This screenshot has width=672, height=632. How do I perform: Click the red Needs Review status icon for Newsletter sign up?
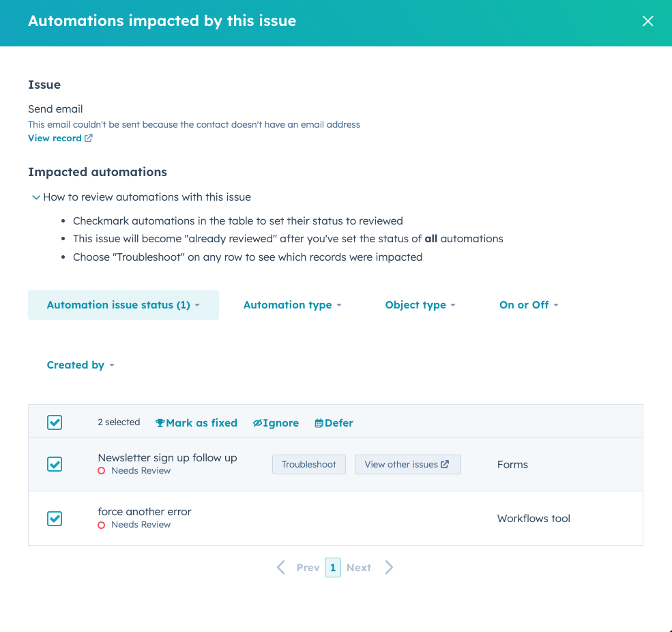(x=100, y=470)
